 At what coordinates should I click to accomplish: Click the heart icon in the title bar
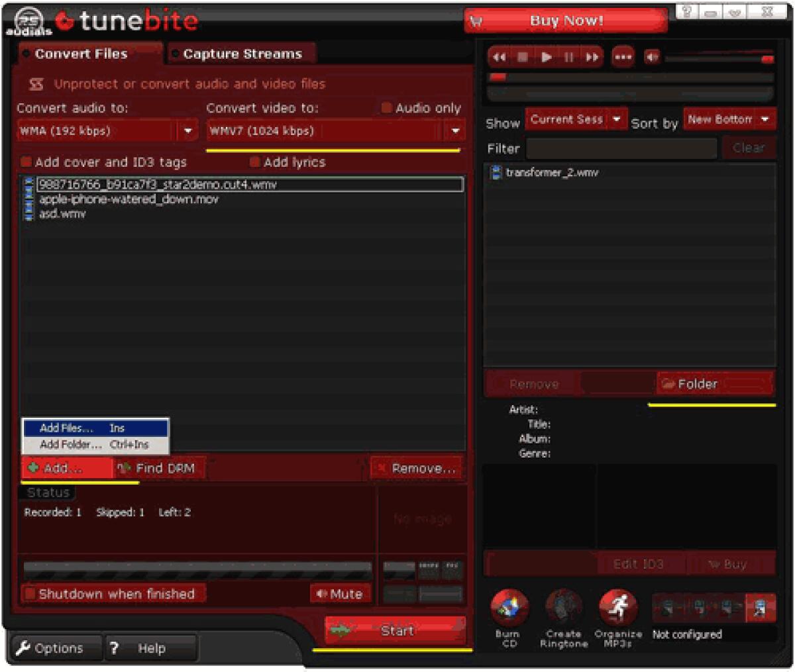[733, 11]
